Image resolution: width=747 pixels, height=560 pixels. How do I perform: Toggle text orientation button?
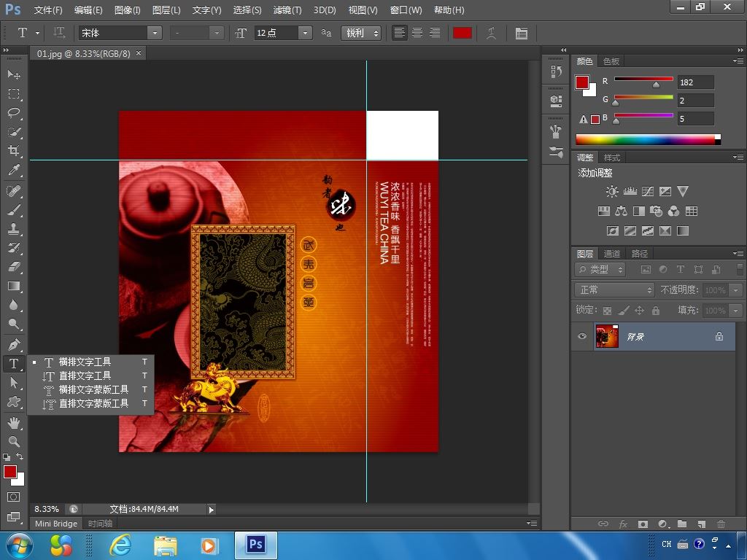tap(59, 33)
